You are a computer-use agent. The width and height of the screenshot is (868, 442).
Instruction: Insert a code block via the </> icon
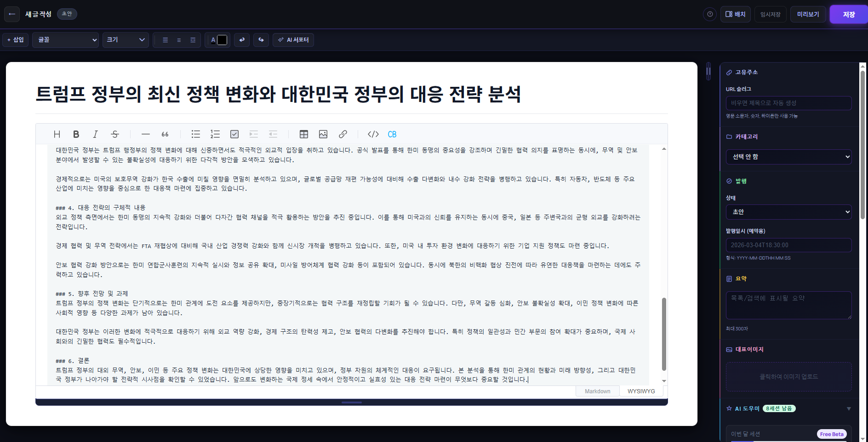(x=373, y=134)
